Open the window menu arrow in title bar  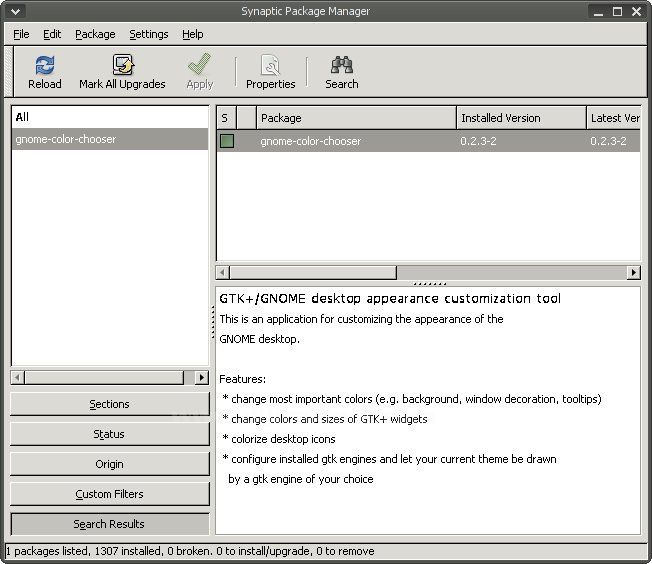pyautogui.click(x=15, y=12)
